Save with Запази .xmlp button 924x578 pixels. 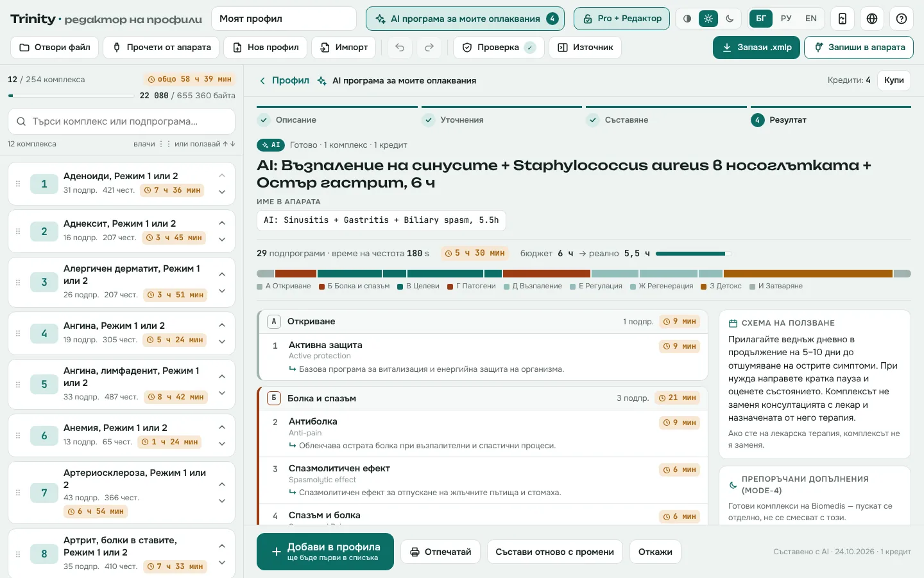pos(757,48)
